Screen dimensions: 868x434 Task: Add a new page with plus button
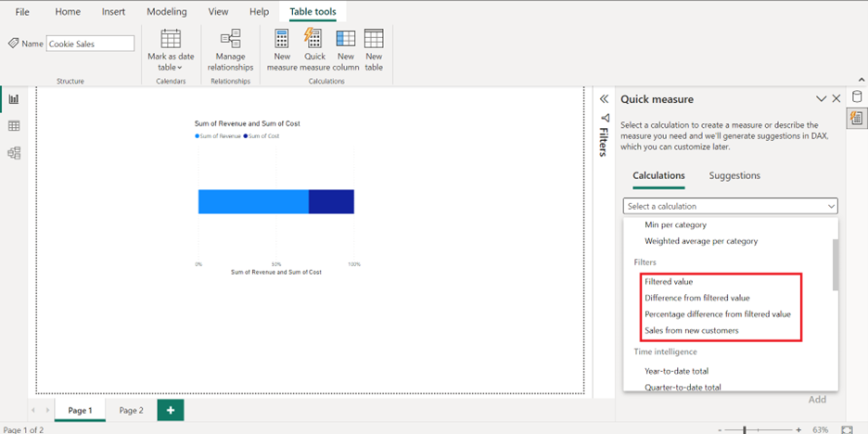171,410
